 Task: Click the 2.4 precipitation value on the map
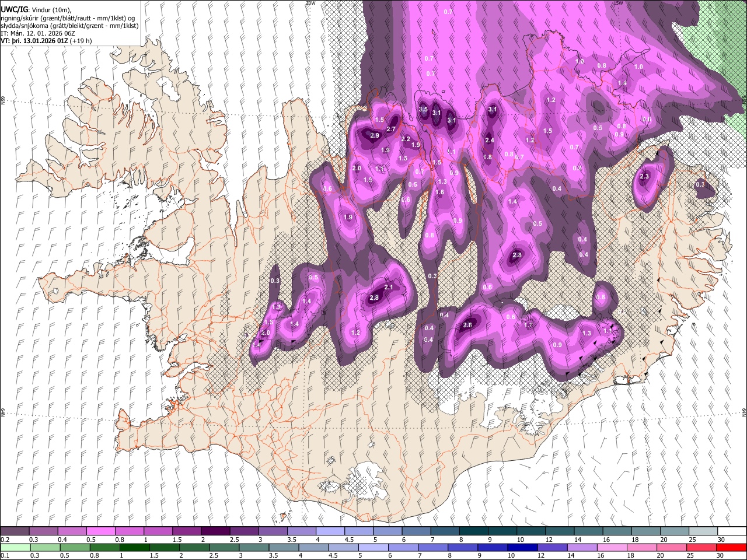pyautogui.click(x=490, y=140)
